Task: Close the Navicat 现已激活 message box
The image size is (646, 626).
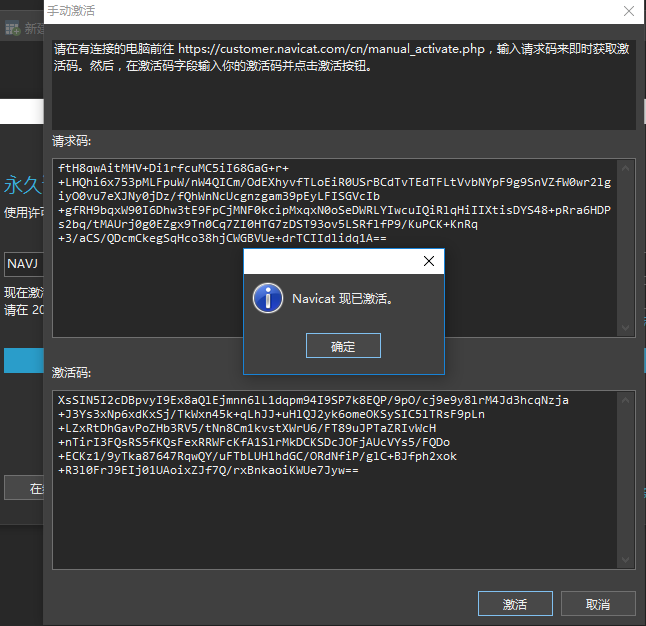Action: point(429,261)
